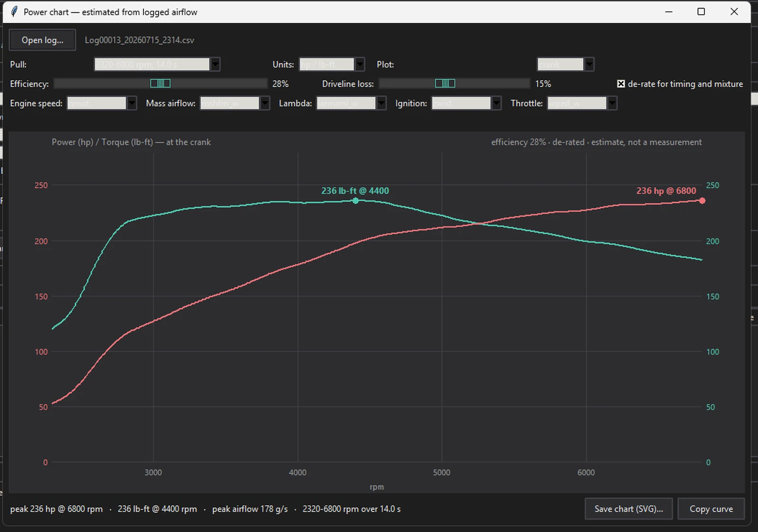Expand the Units combo box
Image resolution: width=758 pixels, height=532 pixels.
tap(332, 64)
